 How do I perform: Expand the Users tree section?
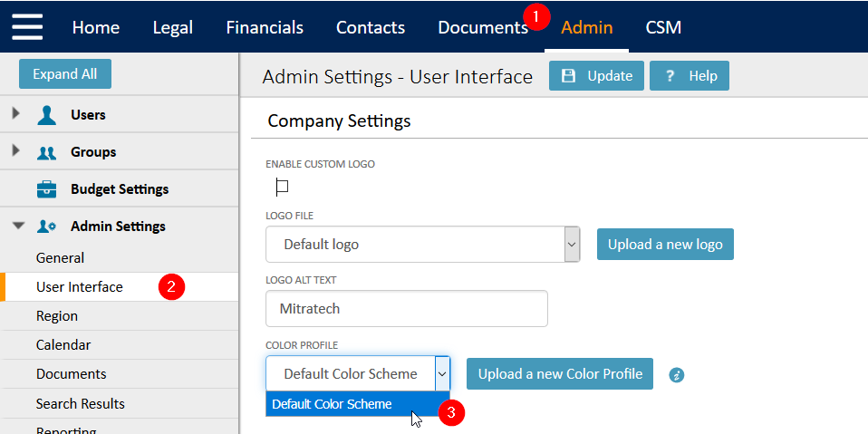click(16, 113)
